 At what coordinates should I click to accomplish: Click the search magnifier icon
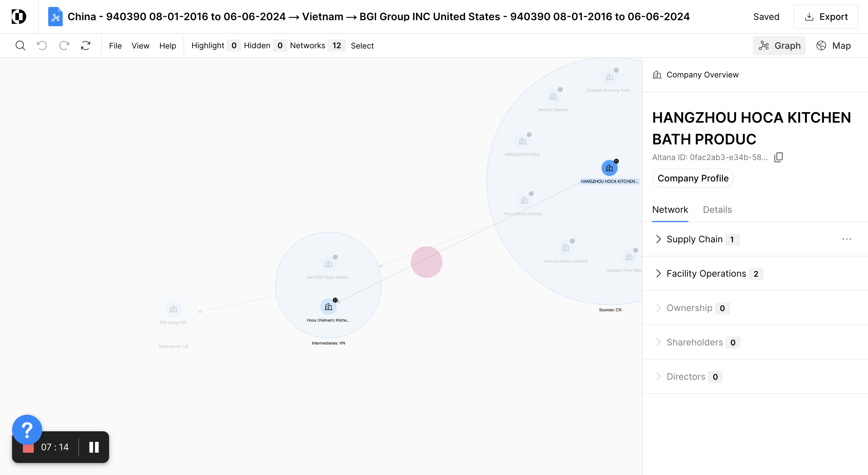(x=20, y=46)
